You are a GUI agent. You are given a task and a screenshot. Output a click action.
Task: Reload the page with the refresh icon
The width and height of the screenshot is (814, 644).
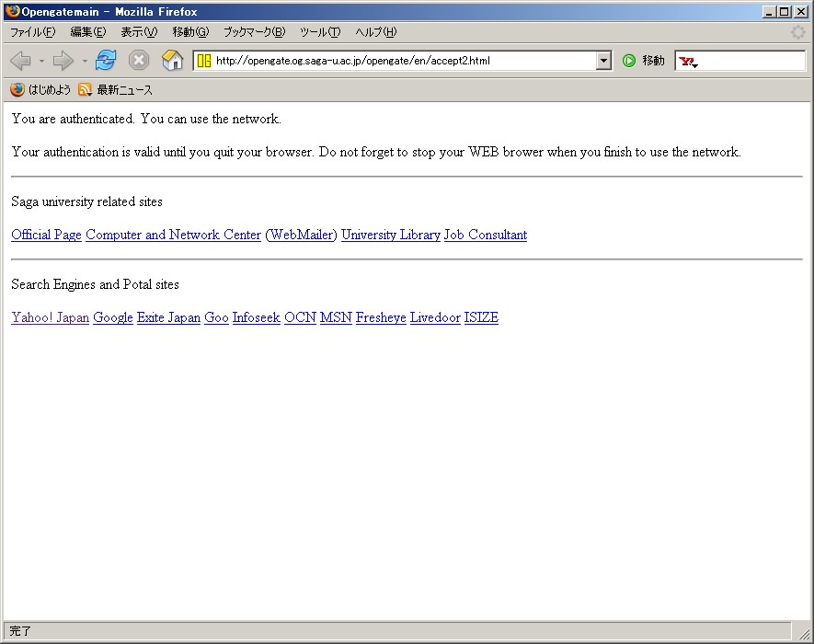pyautogui.click(x=106, y=60)
